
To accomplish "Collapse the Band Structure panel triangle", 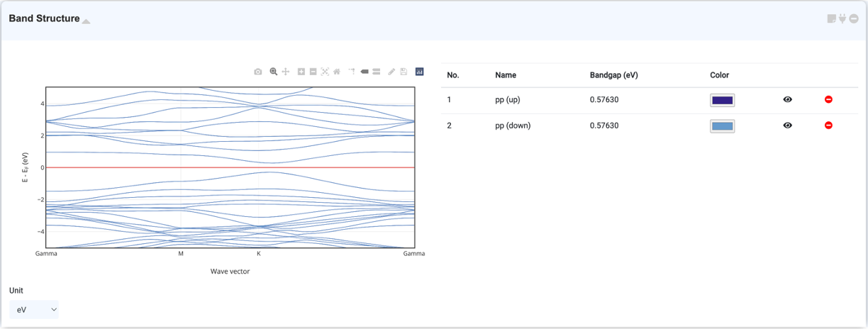I will click(x=86, y=21).
